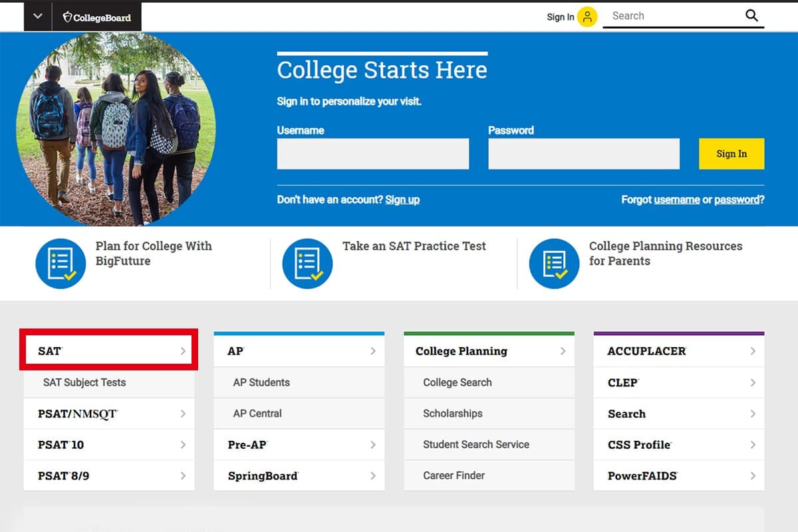The image size is (798, 532).
Task: Open the PSAT 8/9 menu item
Action: point(109,476)
